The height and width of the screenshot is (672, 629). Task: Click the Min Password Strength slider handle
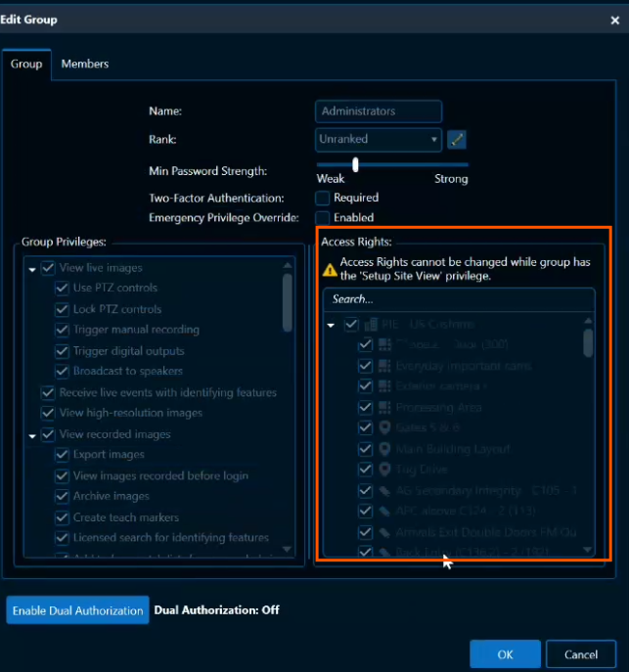(355, 164)
